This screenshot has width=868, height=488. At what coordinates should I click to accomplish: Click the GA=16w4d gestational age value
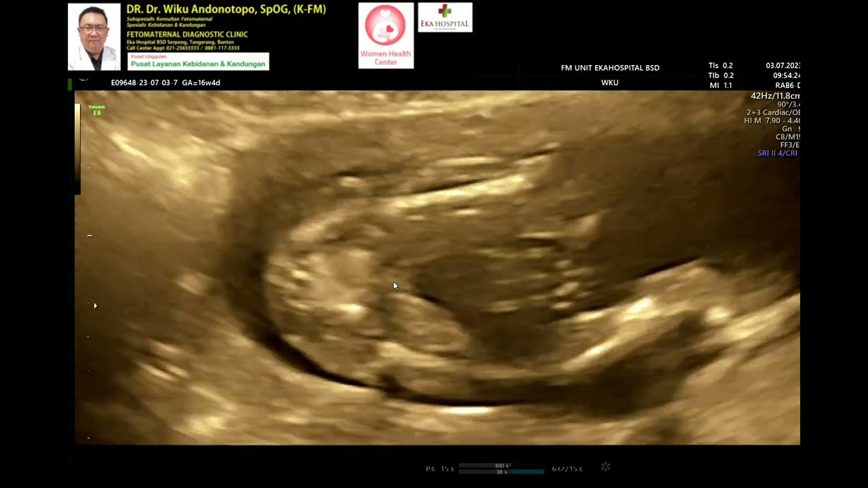pyautogui.click(x=201, y=83)
